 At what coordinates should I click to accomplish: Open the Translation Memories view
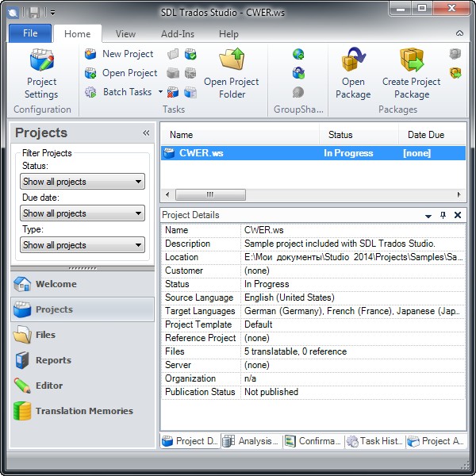pos(83,411)
